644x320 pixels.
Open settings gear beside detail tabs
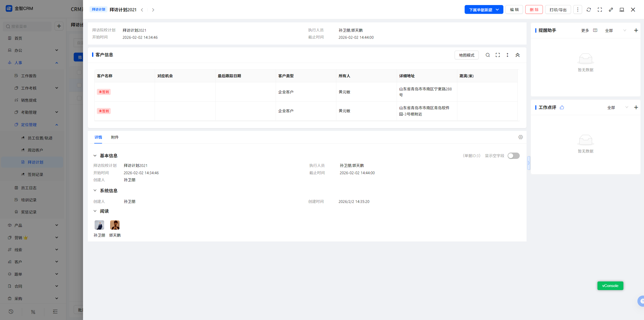[x=520, y=137]
